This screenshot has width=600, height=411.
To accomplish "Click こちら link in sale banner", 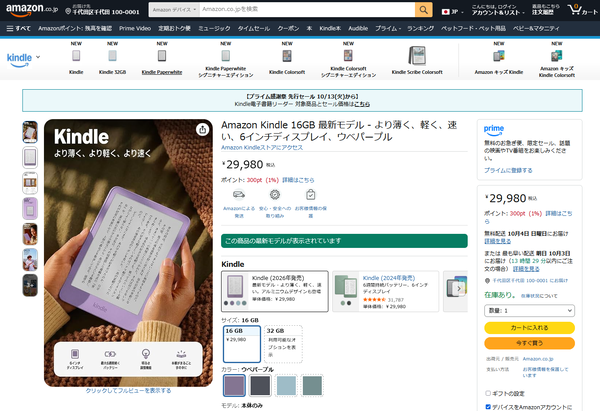I will tap(362, 104).
